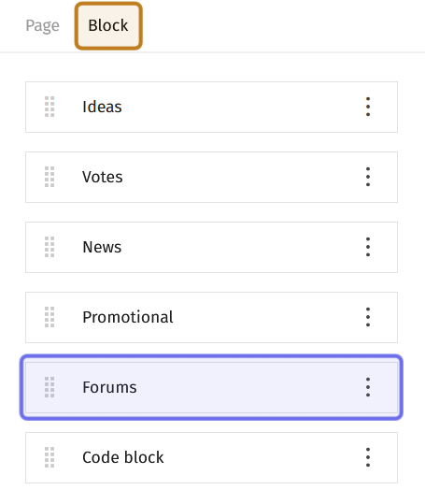Select the Ideas block row
The height and width of the screenshot is (504, 425).
pos(211,107)
